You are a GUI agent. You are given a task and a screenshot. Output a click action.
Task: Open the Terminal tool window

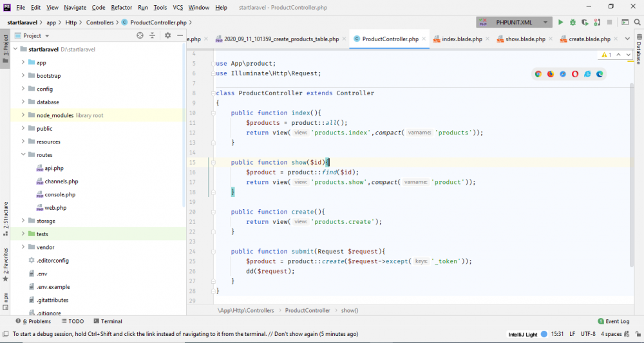point(107,321)
